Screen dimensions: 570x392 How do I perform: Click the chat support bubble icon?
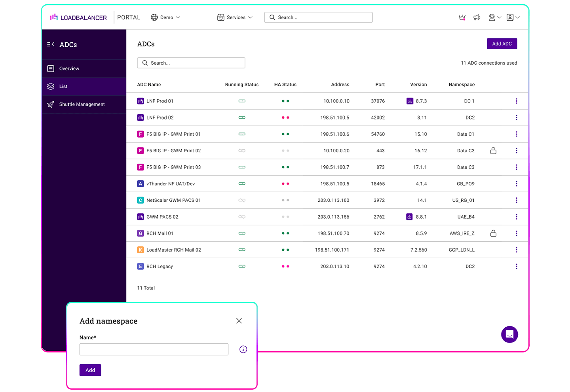click(509, 334)
